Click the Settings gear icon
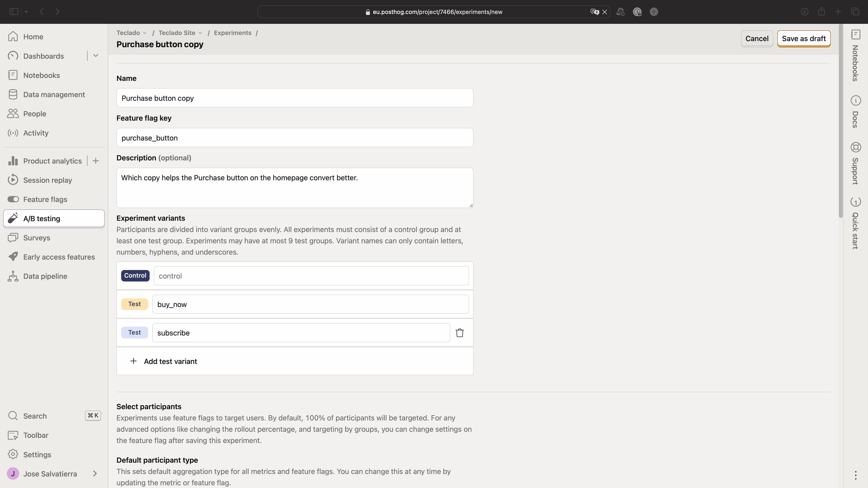 pyautogui.click(x=13, y=454)
